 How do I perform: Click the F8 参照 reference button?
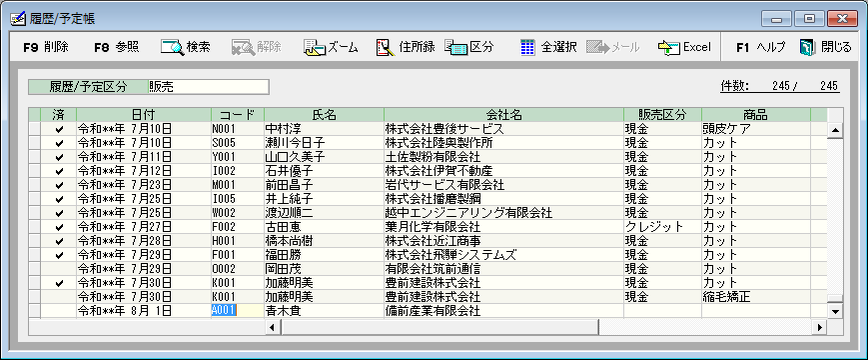[x=116, y=47]
